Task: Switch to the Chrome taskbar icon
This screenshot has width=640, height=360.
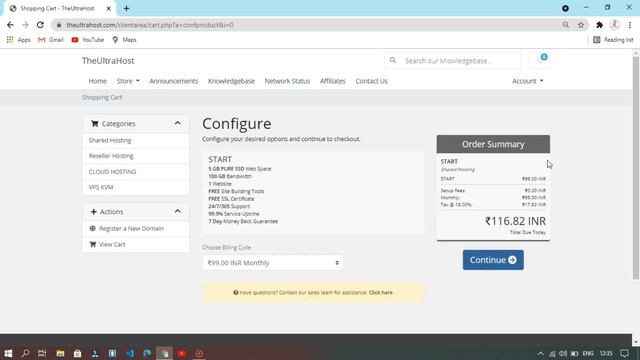Action: pos(164,353)
